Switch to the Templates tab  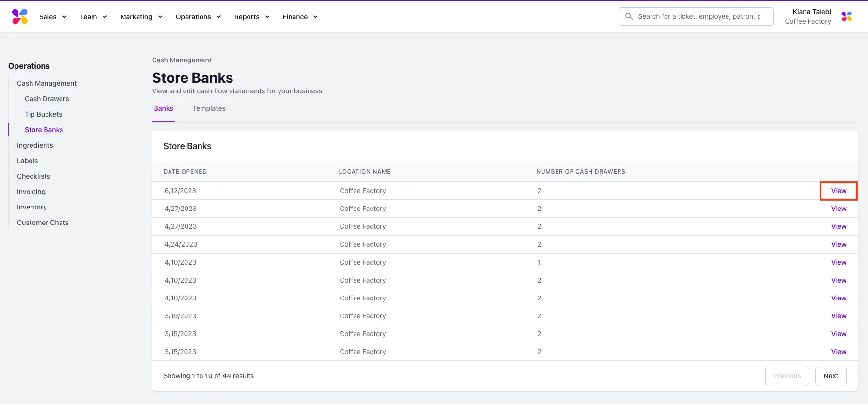209,108
